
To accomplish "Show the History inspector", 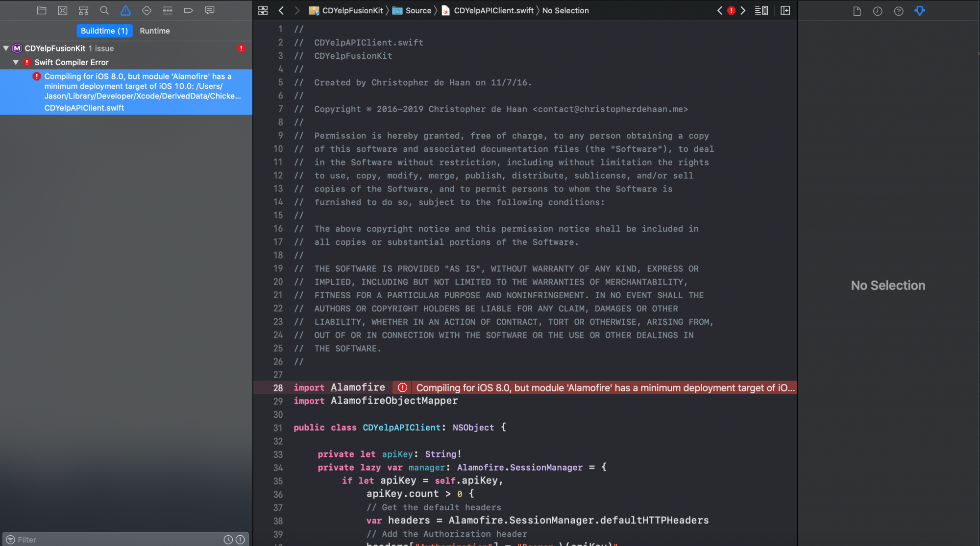I will [878, 11].
